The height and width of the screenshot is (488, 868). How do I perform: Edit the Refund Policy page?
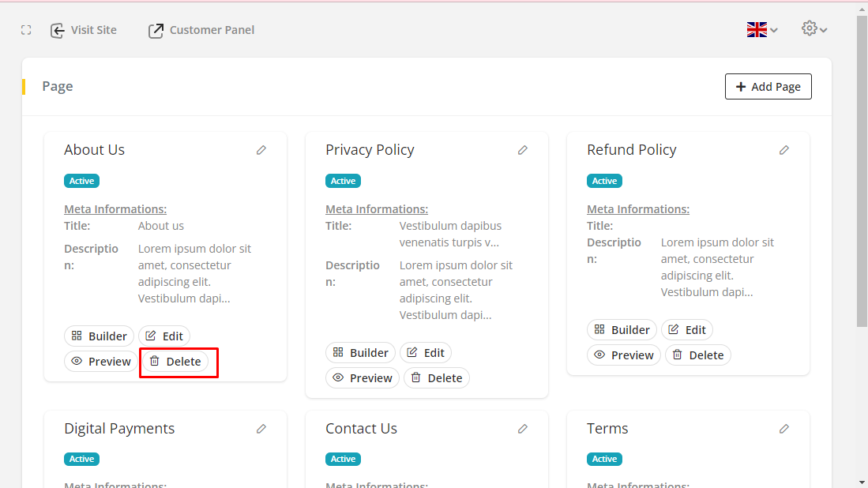(686, 330)
